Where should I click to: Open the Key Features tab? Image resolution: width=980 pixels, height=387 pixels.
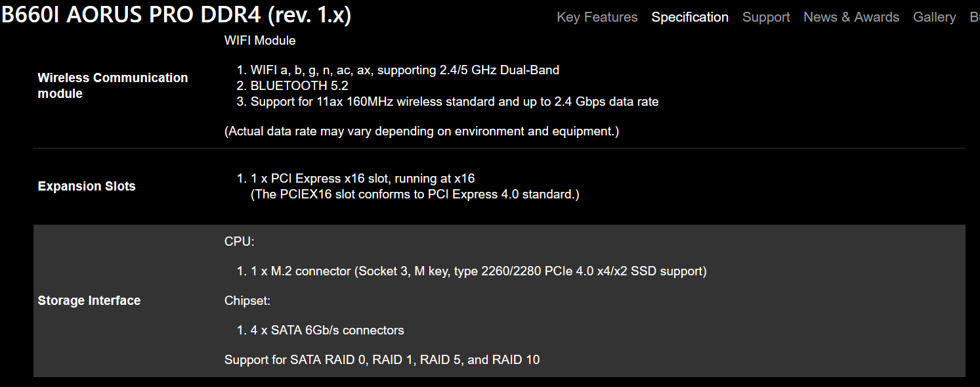(x=597, y=17)
